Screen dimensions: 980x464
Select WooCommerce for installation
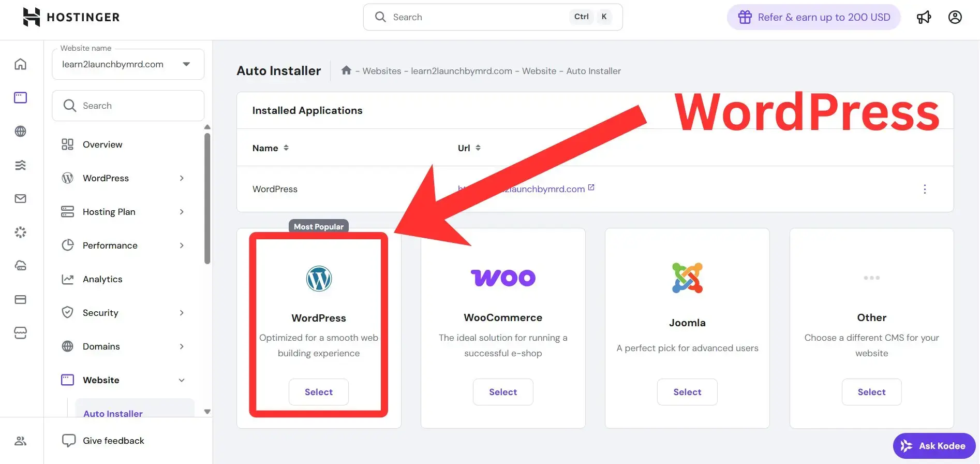[x=503, y=392]
